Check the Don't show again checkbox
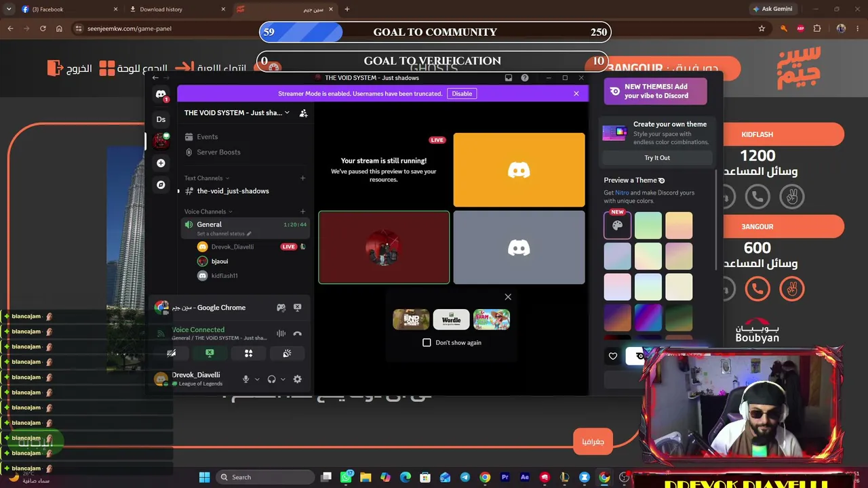Image resolution: width=868 pixels, height=488 pixels. [427, 343]
